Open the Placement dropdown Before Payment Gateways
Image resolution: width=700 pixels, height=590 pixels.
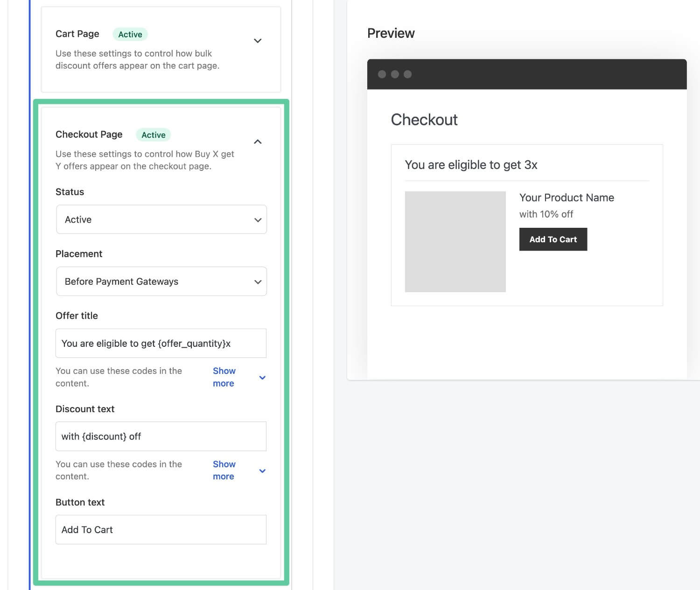(161, 281)
